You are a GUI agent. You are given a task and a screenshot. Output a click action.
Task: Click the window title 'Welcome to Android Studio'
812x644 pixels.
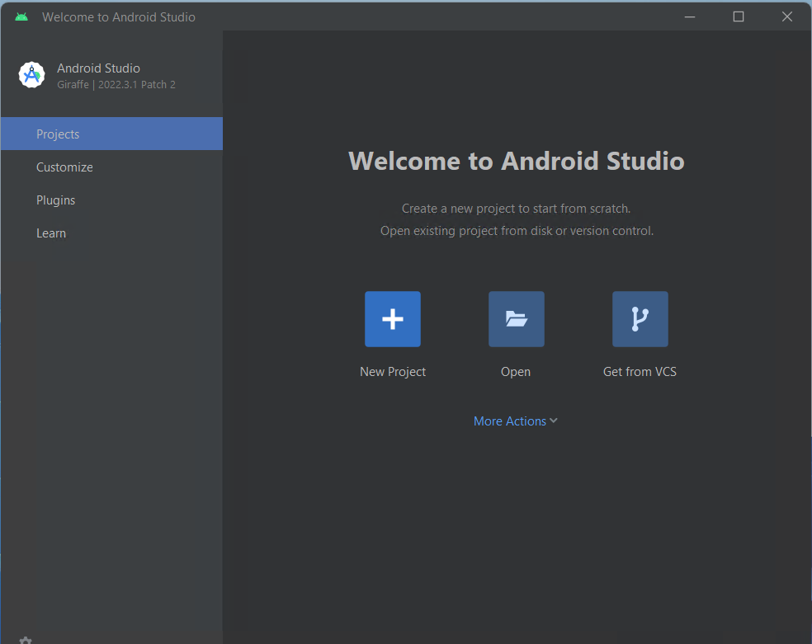tap(119, 17)
